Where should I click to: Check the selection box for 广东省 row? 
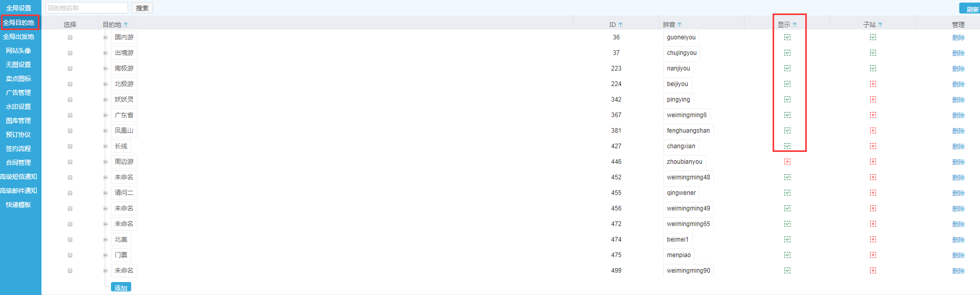(70, 115)
